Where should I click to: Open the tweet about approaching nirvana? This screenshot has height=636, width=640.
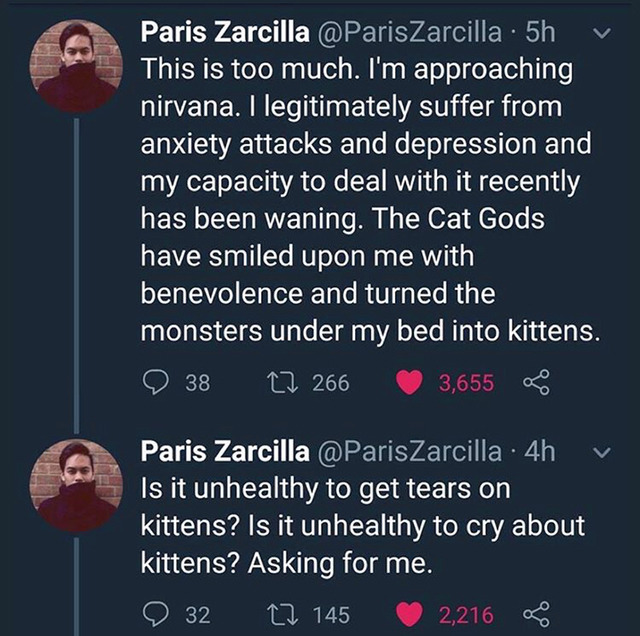[370, 200]
